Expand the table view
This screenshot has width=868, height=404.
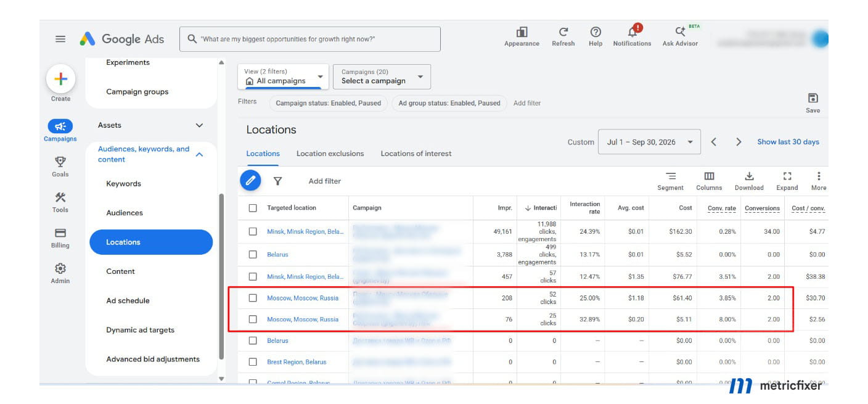click(x=787, y=181)
